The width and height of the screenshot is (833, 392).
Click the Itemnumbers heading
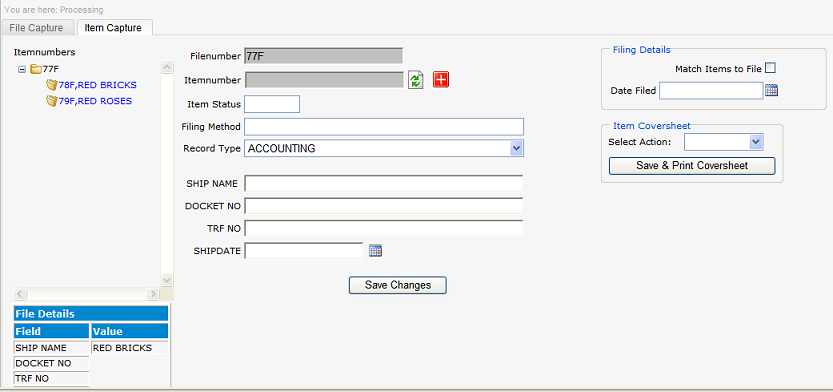45,52
